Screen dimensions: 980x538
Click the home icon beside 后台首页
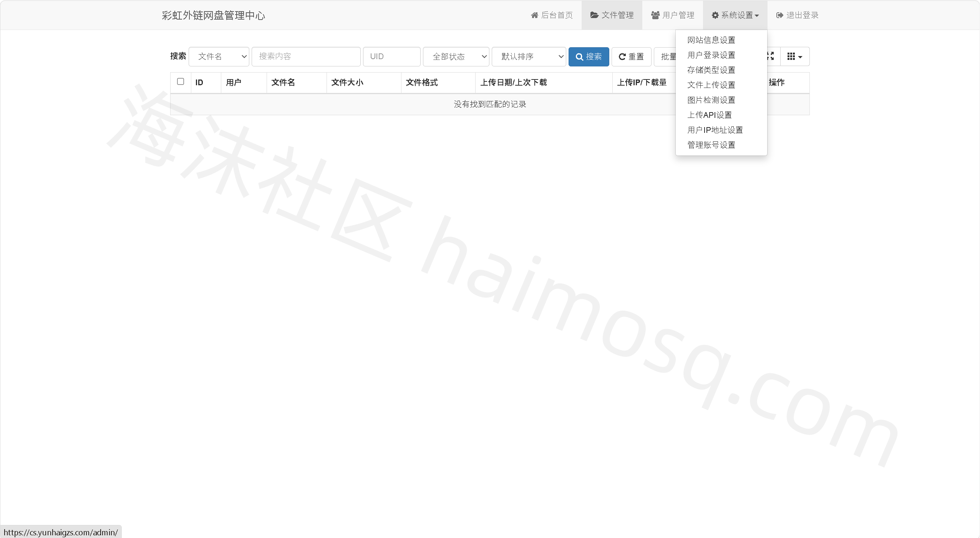pyautogui.click(x=534, y=15)
